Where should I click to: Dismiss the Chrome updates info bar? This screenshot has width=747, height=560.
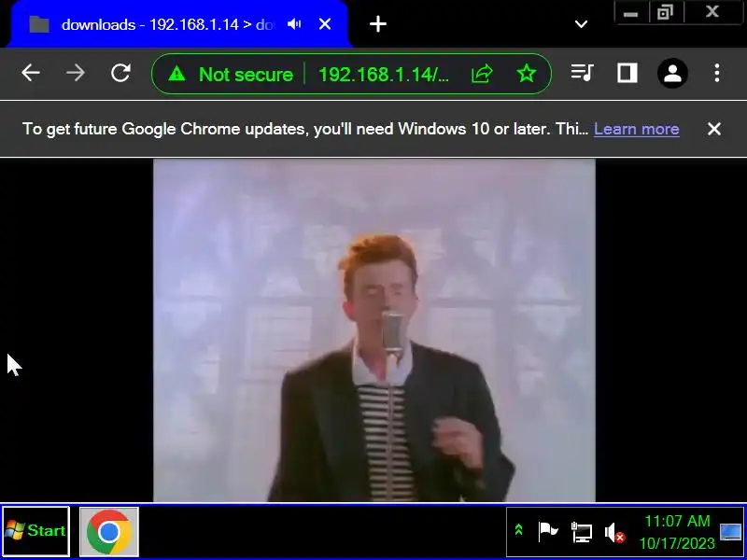tap(714, 129)
